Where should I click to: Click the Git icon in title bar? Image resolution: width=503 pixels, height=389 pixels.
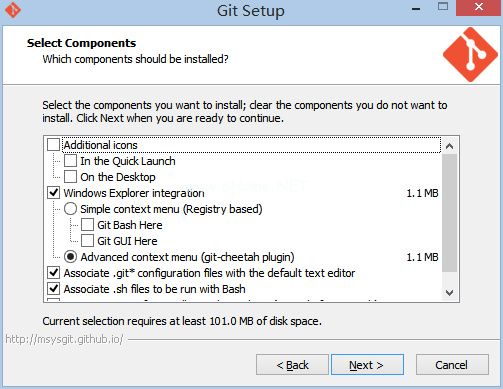click(13, 10)
